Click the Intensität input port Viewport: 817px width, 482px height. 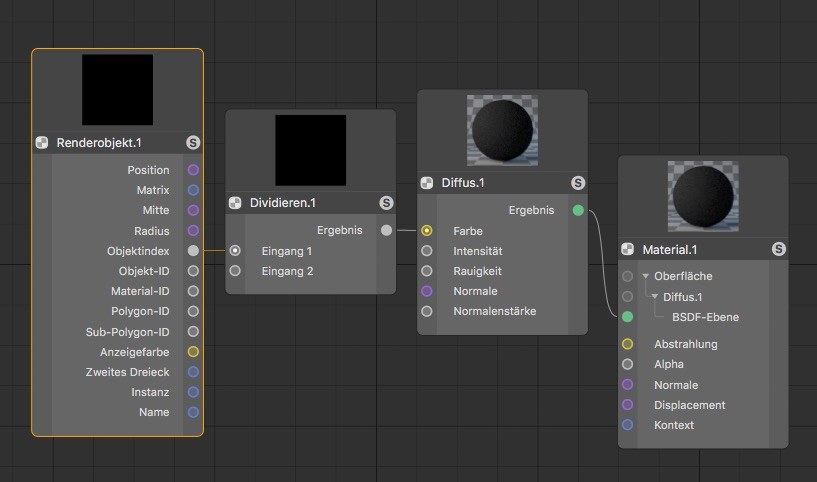coord(427,251)
